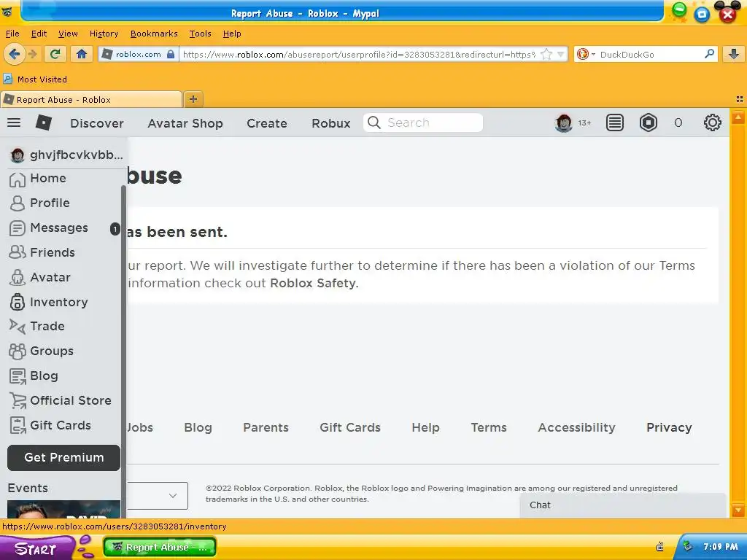Go to the browser Home icon
The image size is (747, 560).
pos(82,54)
